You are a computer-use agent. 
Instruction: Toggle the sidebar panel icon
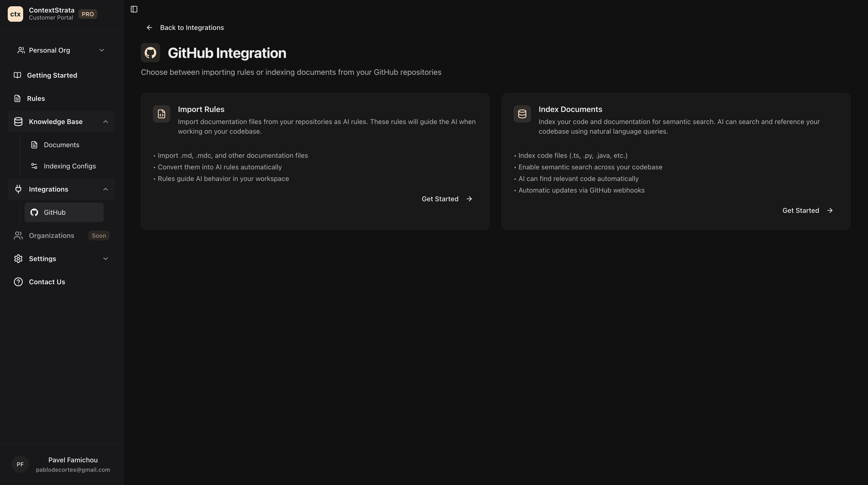click(x=134, y=9)
